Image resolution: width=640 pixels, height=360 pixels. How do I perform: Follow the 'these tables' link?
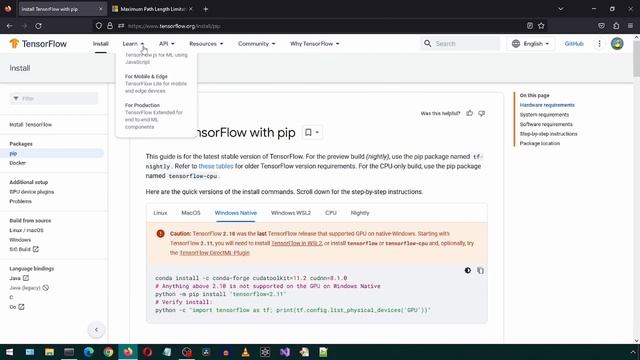pos(216,166)
